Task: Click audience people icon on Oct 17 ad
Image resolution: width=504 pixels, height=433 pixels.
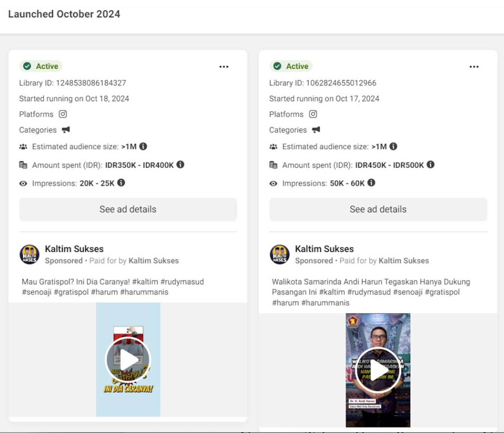Action: click(273, 147)
